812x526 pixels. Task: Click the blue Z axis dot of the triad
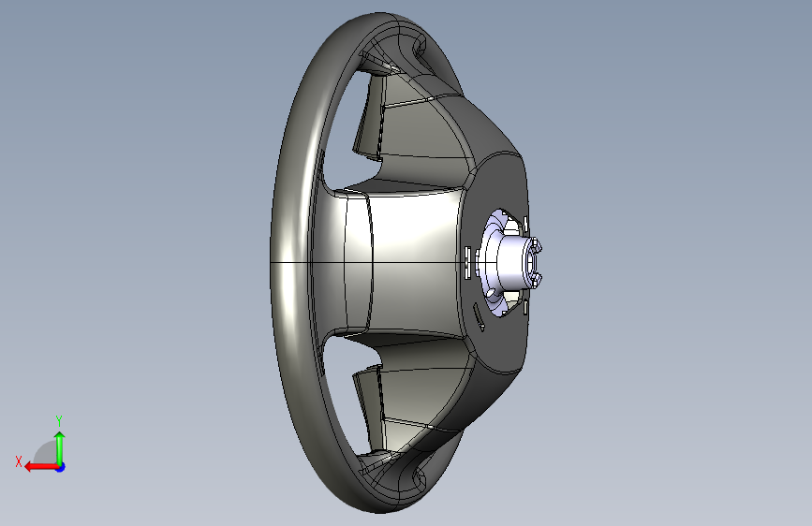tap(61, 467)
